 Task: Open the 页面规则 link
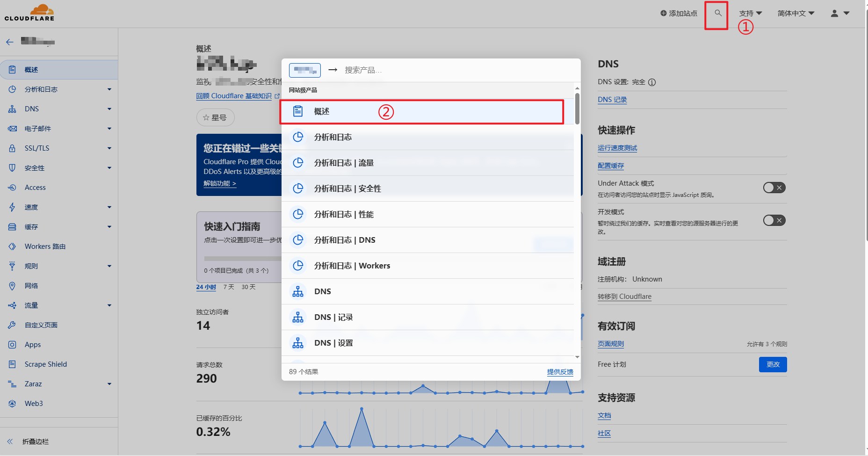tap(611, 344)
